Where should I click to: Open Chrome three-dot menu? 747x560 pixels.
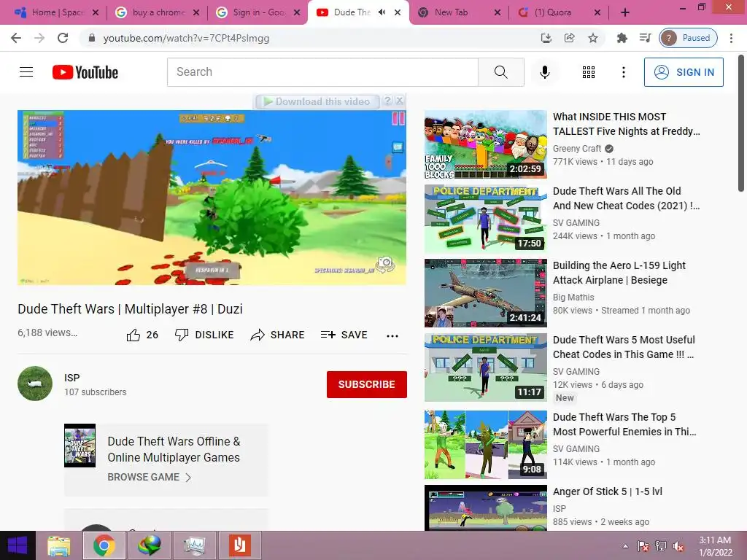pos(731,38)
